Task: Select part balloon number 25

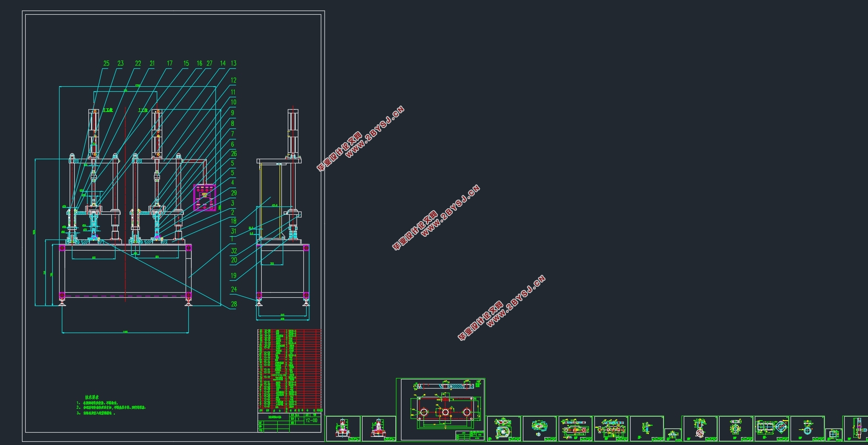Action: point(106,63)
